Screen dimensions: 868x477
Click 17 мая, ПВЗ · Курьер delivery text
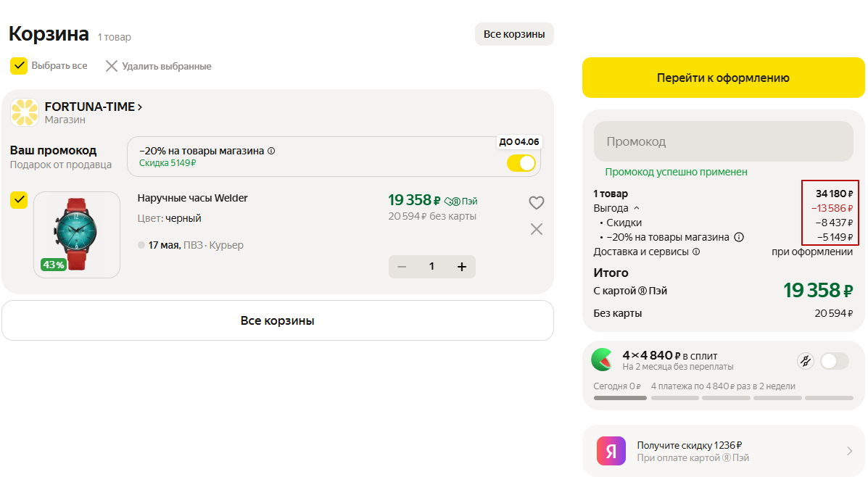(196, 245)
